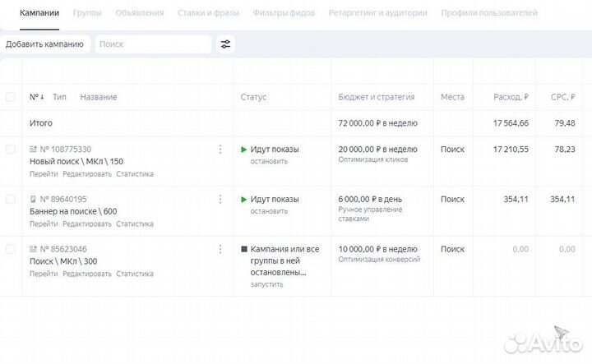Open Статистика link for Баннер на поиске
The height and width of the screenshot is (364, 592).
134,223
